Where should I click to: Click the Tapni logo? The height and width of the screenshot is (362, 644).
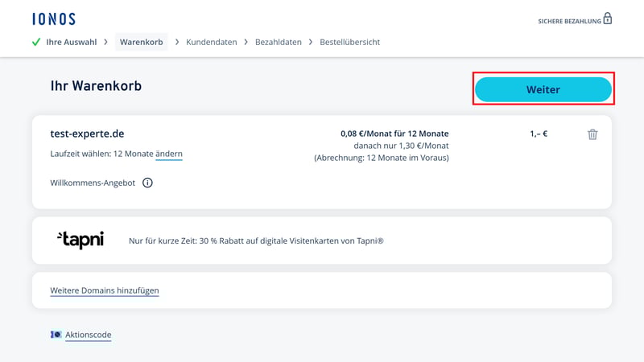coord(80,240)
